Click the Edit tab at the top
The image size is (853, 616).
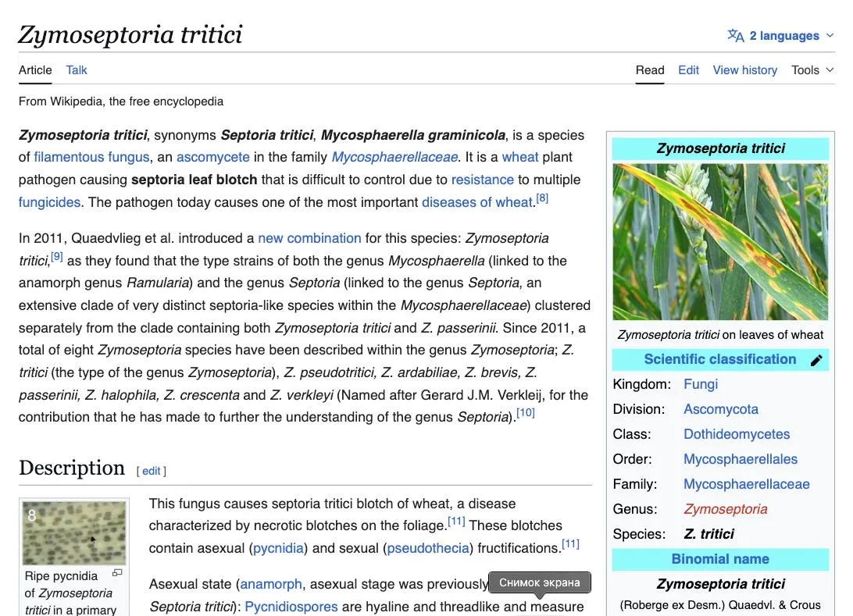[x=688, y=70]
